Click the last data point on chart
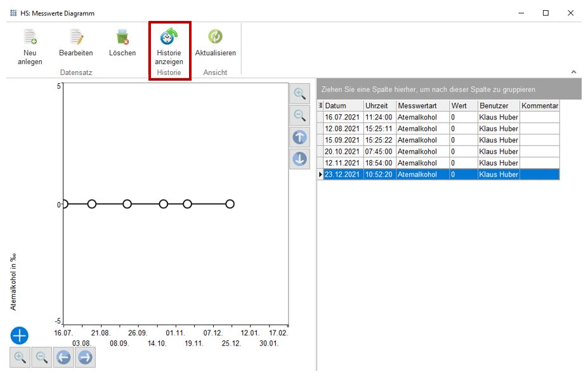 230,204
